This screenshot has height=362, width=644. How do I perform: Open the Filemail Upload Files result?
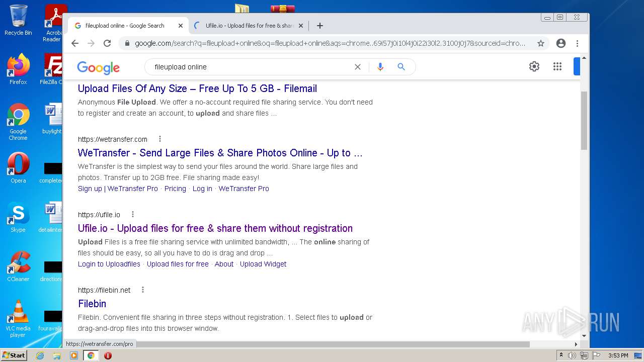click(197, 88)
